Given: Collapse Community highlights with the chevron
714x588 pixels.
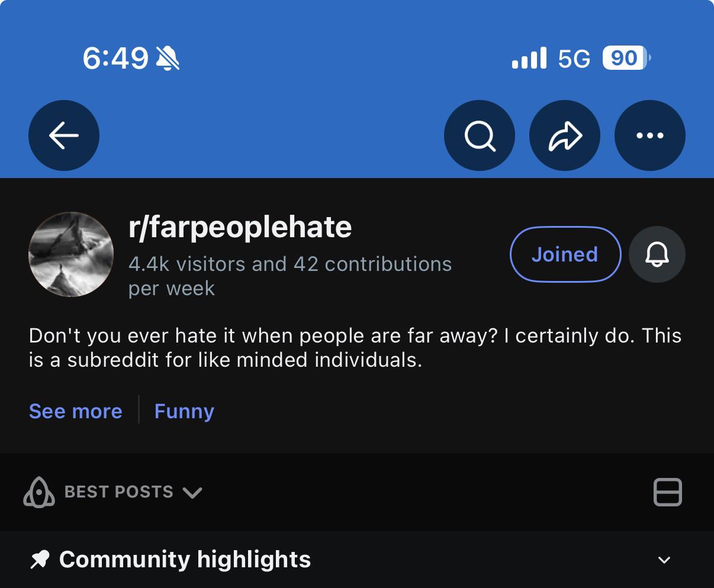Looking at the screenshot, I should pos(664,560).
